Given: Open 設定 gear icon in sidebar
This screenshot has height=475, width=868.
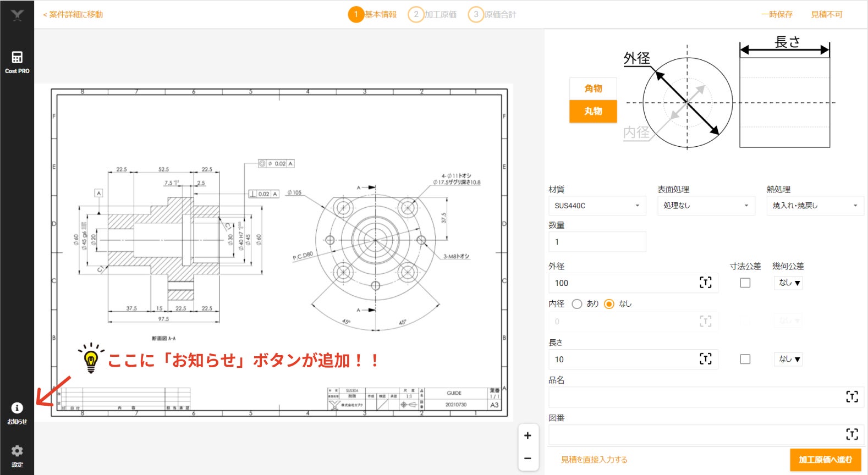Looking at the screenshot, I should [17, 456].
